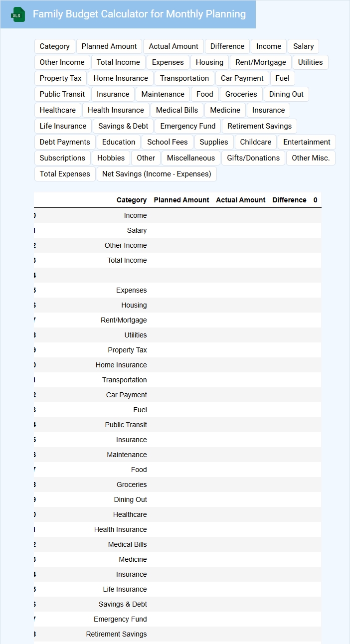Select the Total Expenses tag
The width and height of the screenshot is (350, 644).
65,174
